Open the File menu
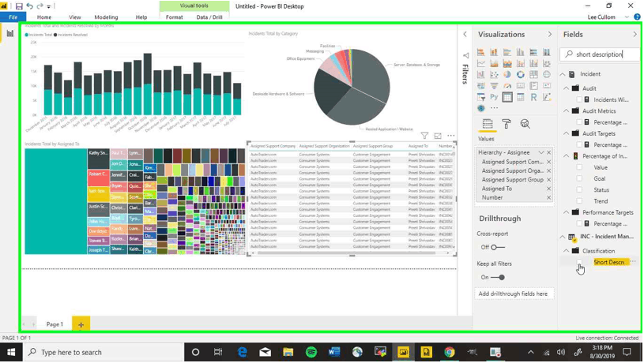The image size is (644, 363). pyautogui.click(x=13, y=17)
